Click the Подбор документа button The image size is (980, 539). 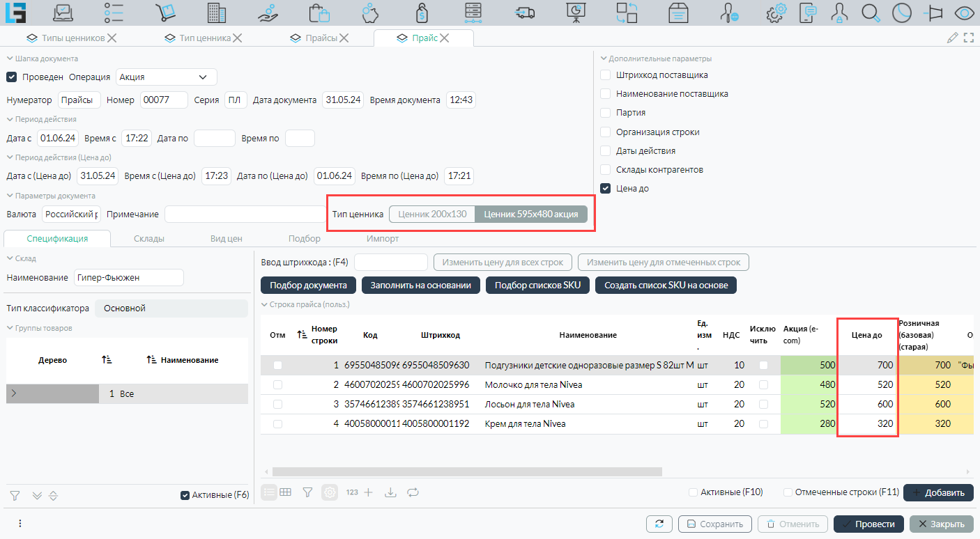pos(308,285)
